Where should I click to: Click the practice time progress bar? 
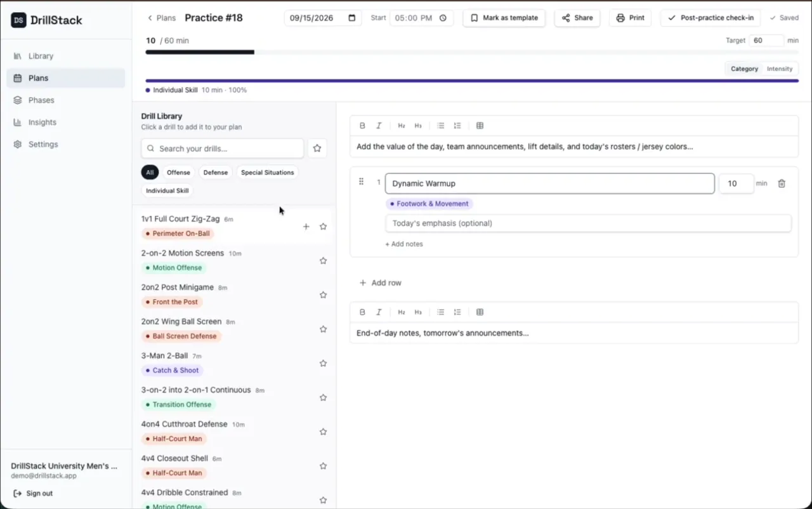click(x=472, y=52)
